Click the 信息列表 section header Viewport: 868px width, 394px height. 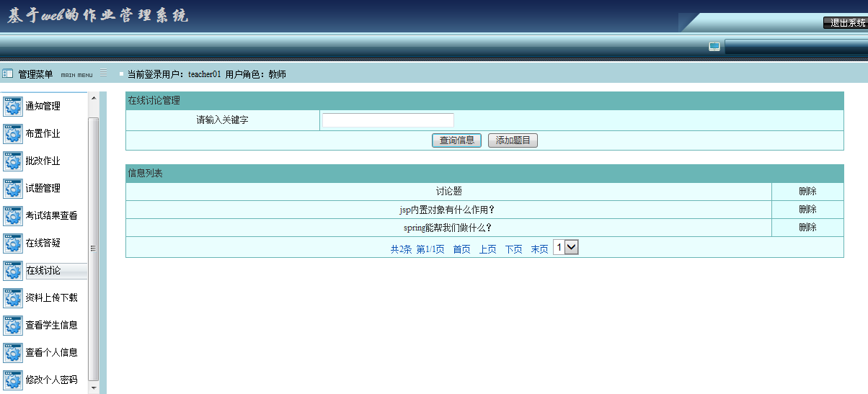[484, 174]
